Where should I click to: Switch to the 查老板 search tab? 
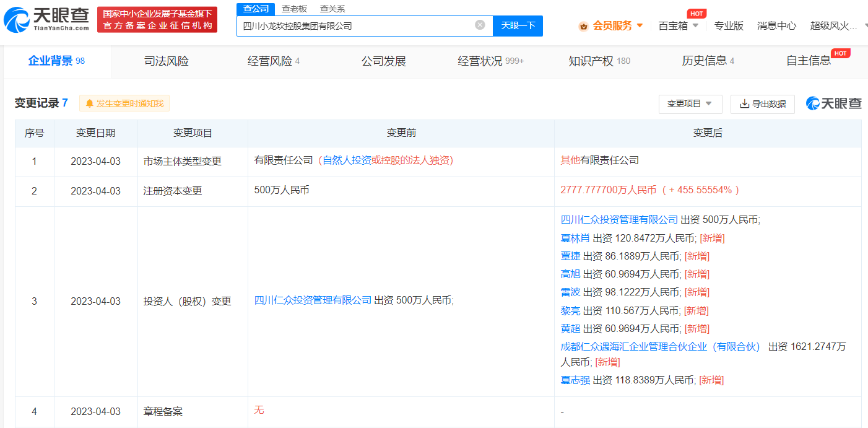coord(294,9)
